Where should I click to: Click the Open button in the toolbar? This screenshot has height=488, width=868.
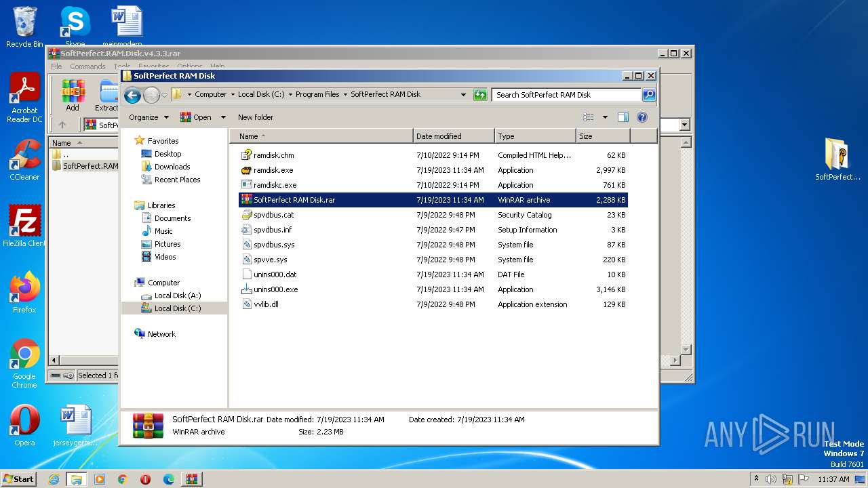point(196,117)
